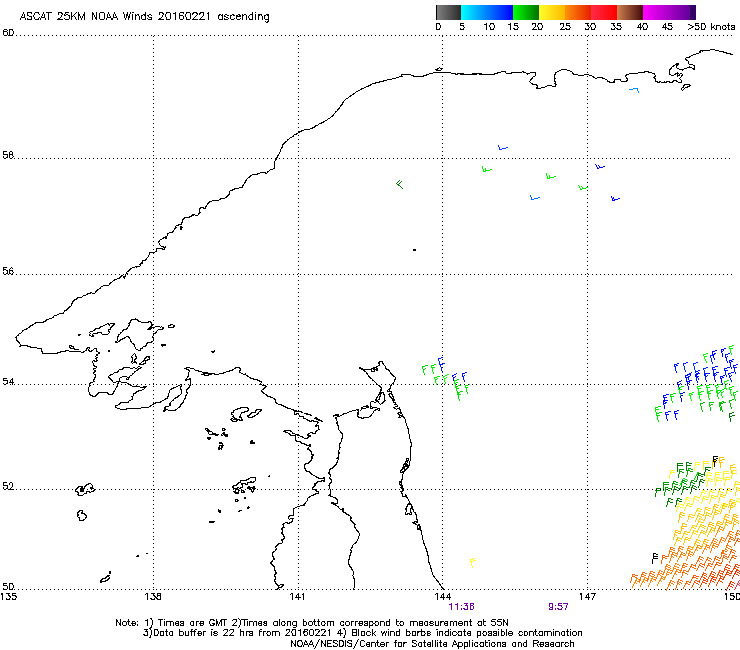
Task: Click the note 'Black wind barbs indicate possible contamination'
Action: (467, 633)
